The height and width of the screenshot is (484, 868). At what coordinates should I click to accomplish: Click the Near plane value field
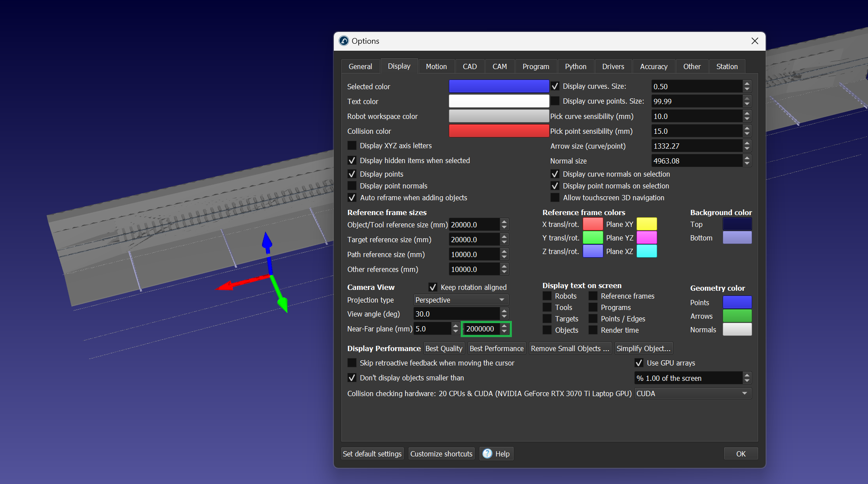431,329
